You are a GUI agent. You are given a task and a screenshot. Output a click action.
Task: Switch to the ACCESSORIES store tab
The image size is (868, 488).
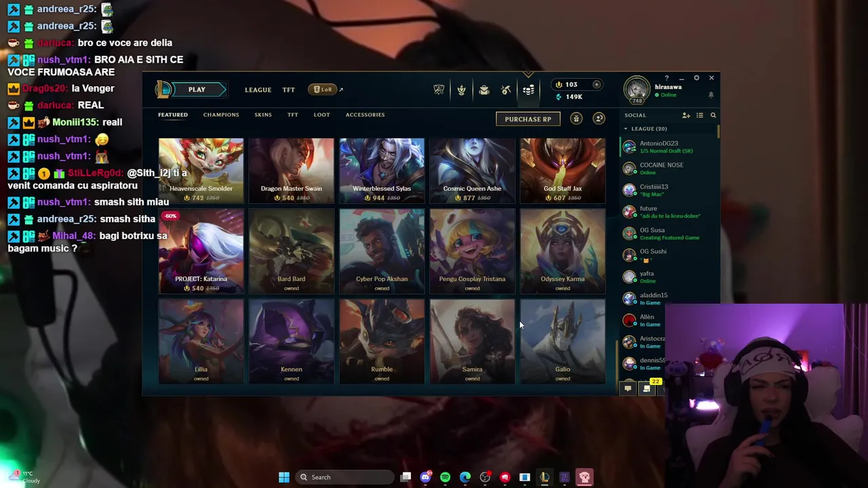click(365, 115)
